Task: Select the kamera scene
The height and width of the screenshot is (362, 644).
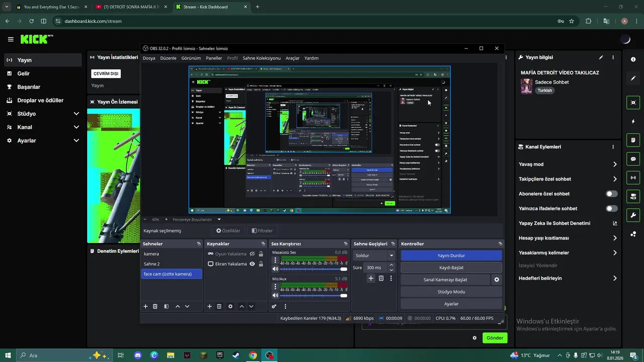Action: pos(172,254)
